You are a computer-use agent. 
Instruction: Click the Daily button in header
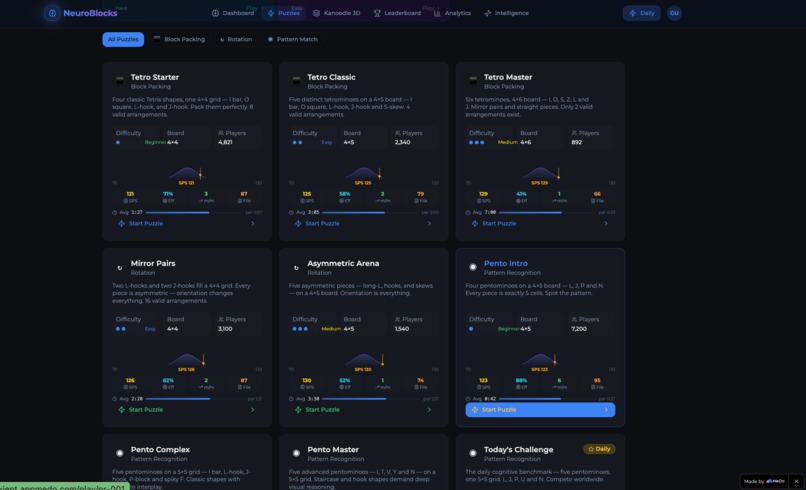tap(642, 13)
